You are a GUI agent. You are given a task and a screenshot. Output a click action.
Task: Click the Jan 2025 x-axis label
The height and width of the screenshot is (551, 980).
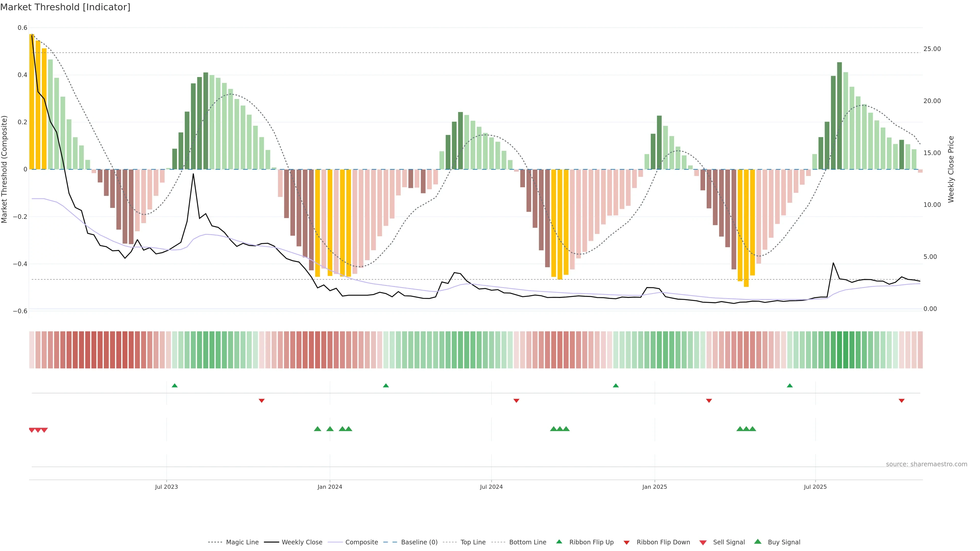(x=654, y=487)
